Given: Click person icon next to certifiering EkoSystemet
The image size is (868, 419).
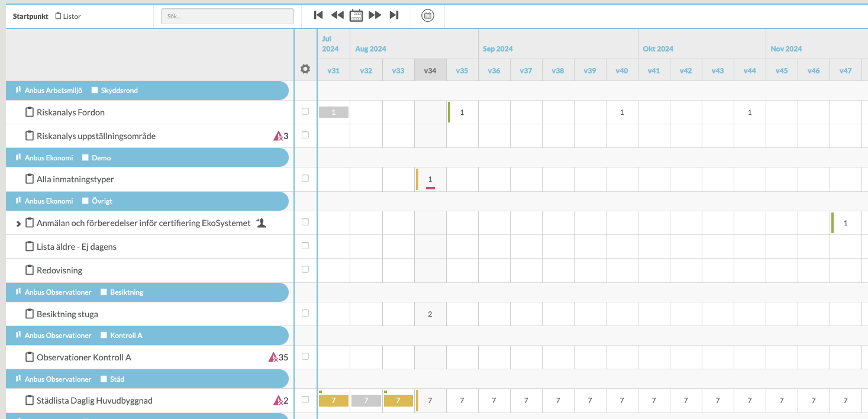Looking at the screenshot, I should (262, 223).
